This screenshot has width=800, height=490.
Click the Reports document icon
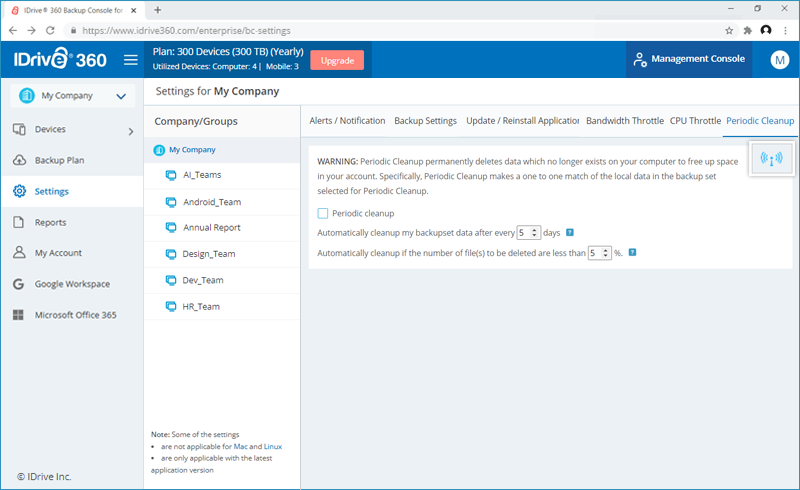point(19,222)
